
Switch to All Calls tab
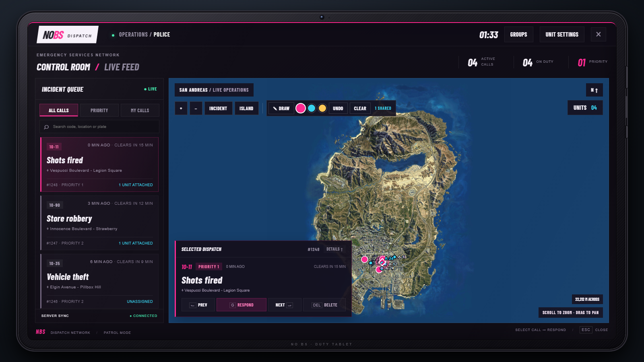(59, 110)
